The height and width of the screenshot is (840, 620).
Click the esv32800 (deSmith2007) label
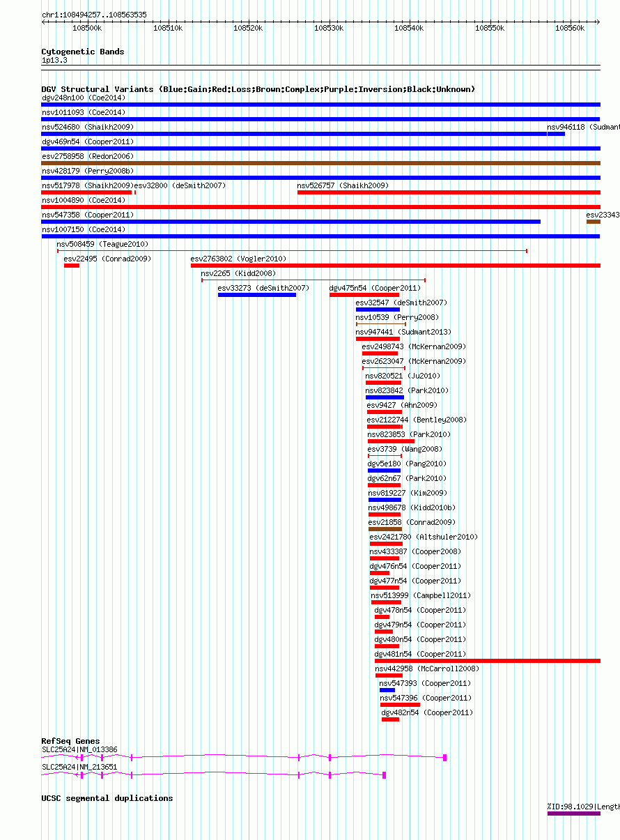(x=180, y=185)
